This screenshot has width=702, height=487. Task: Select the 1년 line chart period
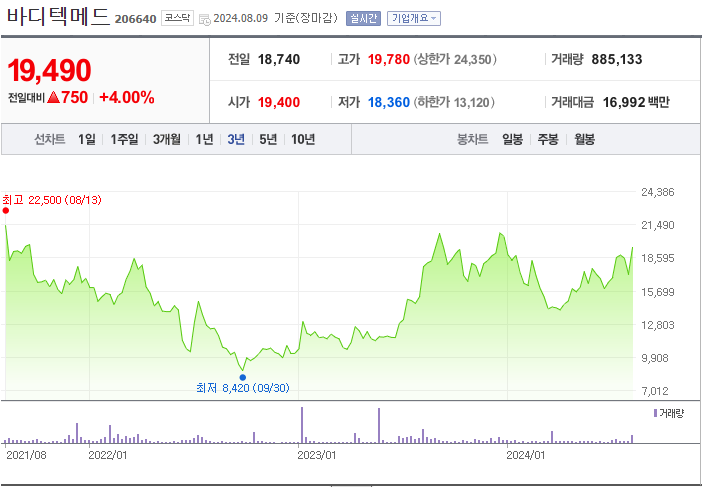pyautogui.click(x=204, y=140)
